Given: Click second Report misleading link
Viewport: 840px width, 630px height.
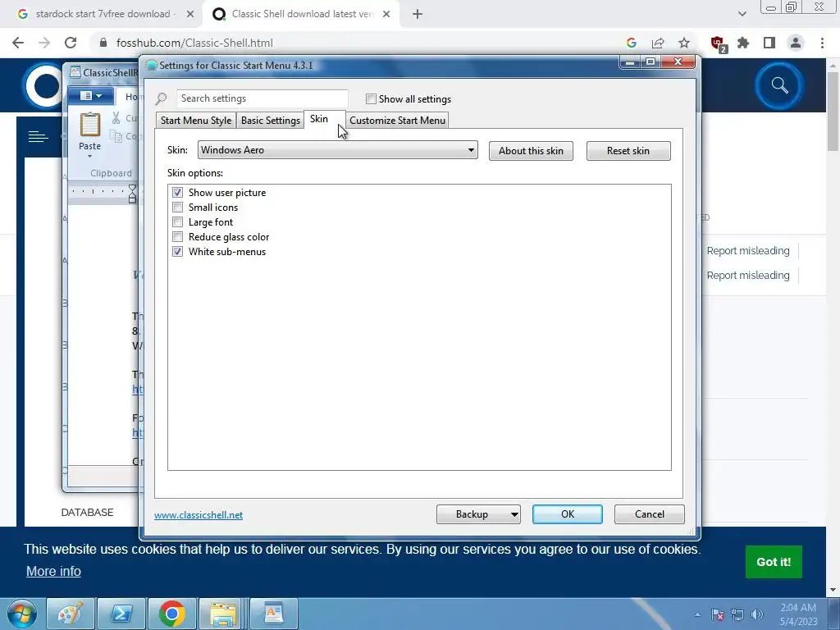Looking at the screenshot, I should [x=748, y=276].
